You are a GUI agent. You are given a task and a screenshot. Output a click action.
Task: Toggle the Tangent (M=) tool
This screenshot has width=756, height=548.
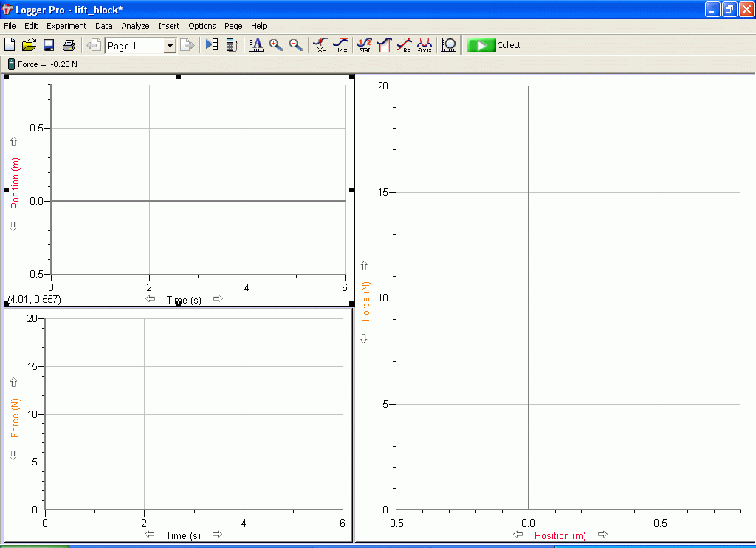340,45
